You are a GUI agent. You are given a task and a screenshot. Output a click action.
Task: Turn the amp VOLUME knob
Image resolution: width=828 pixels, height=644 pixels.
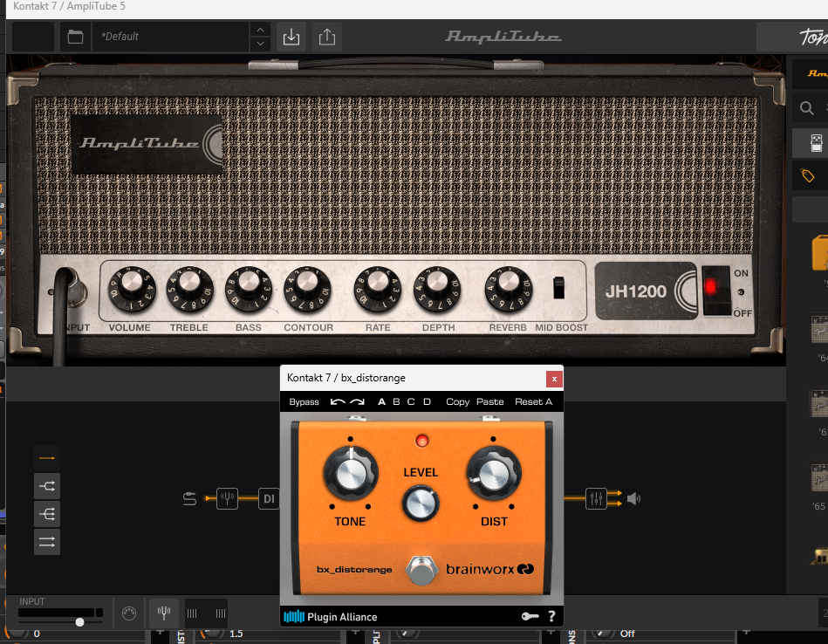(x=132, y=289)
